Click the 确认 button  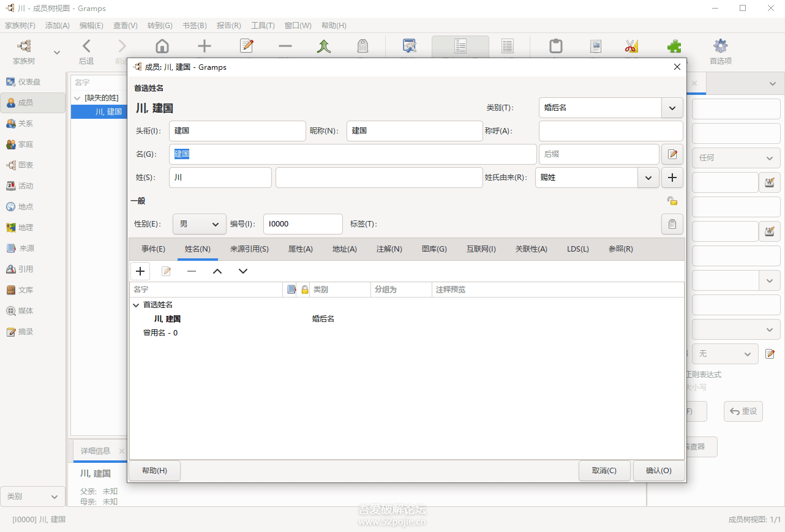659,471
